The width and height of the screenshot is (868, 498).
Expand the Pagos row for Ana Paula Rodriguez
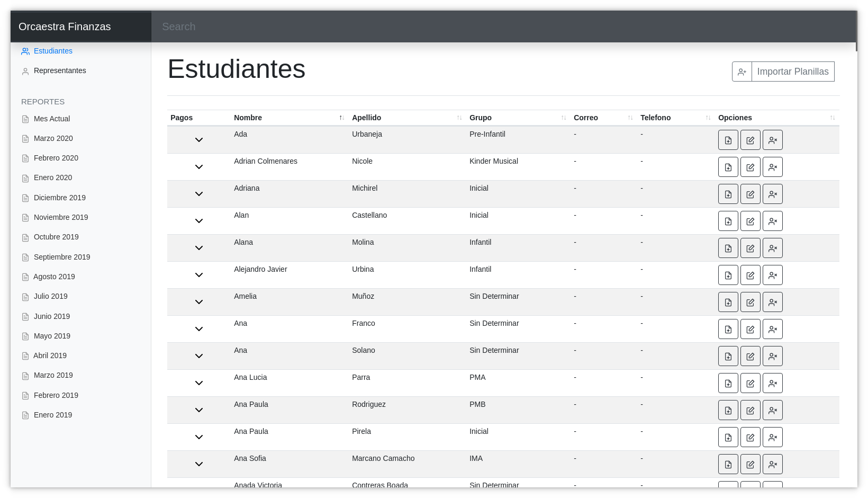(x=199, y=410)
